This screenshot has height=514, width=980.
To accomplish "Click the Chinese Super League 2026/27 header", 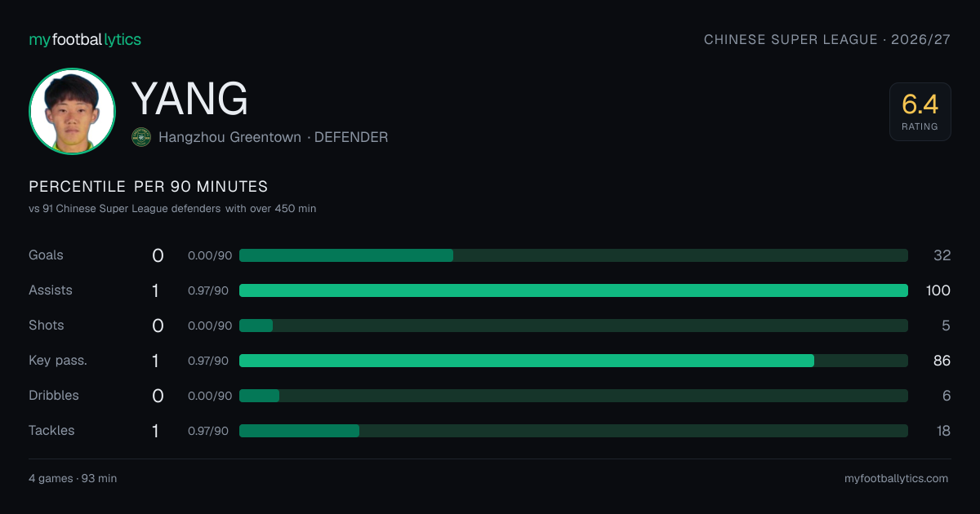I will [x=827, y=40].
